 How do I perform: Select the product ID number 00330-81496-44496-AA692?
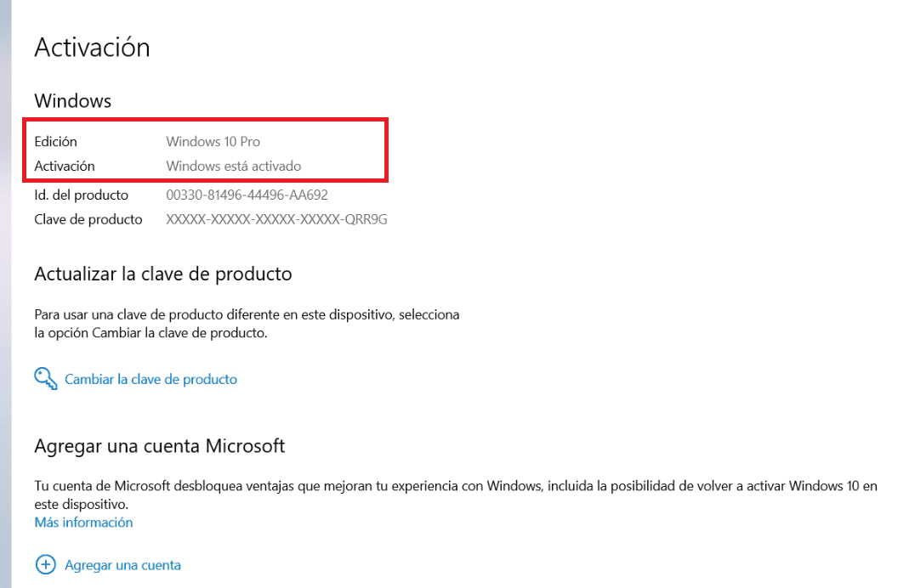tap(247, 195)
